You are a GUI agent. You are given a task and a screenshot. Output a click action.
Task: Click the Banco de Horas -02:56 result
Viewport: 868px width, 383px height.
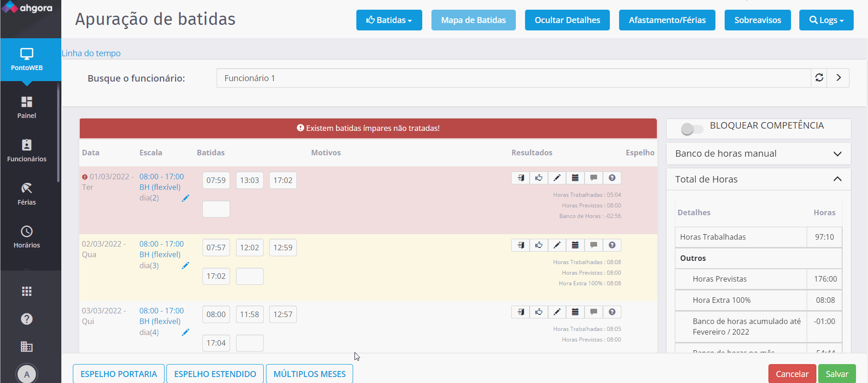pyautogui.click(x=590, y=216)
